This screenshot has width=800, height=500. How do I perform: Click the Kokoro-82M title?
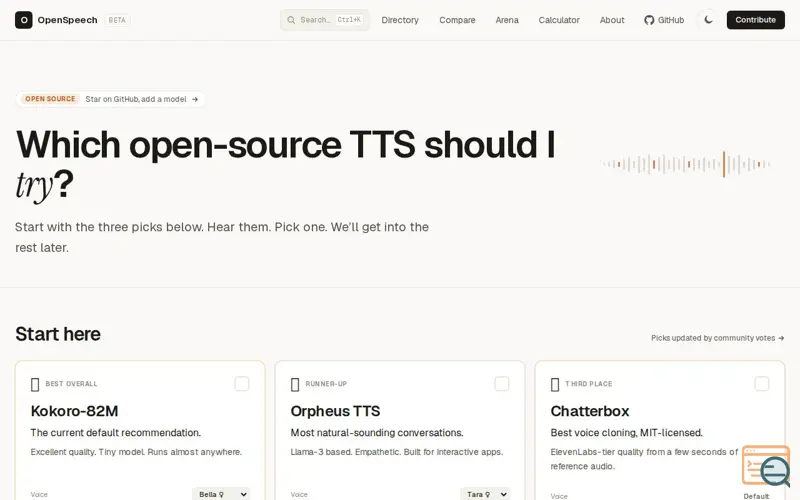pos(74,411)
